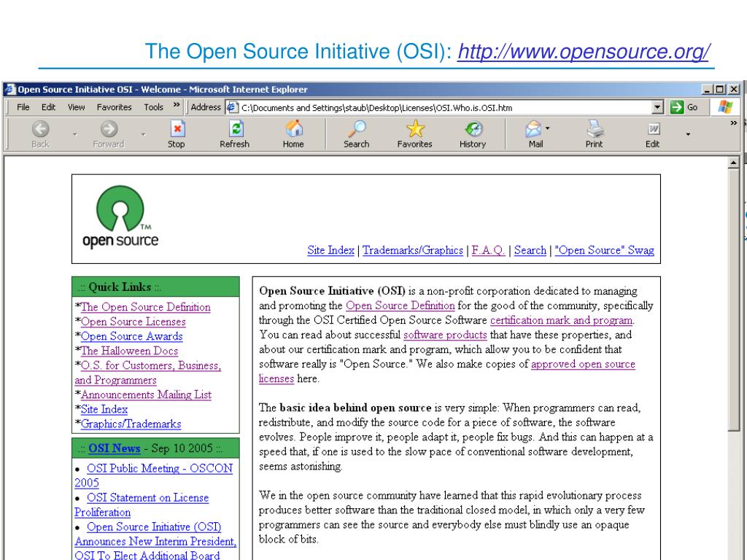Reload the page with the Refresh icon

tap(236, 129)
